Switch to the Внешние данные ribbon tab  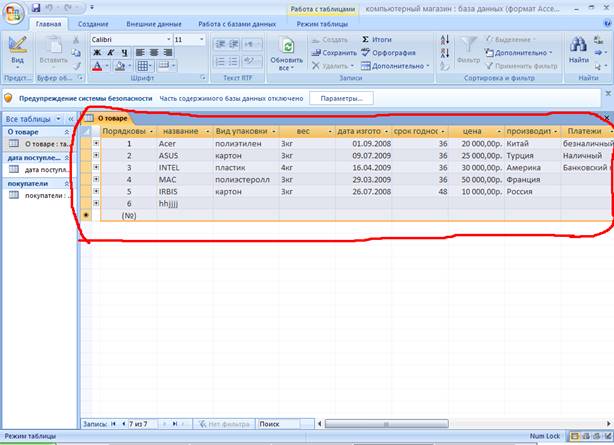pos(154,22)
